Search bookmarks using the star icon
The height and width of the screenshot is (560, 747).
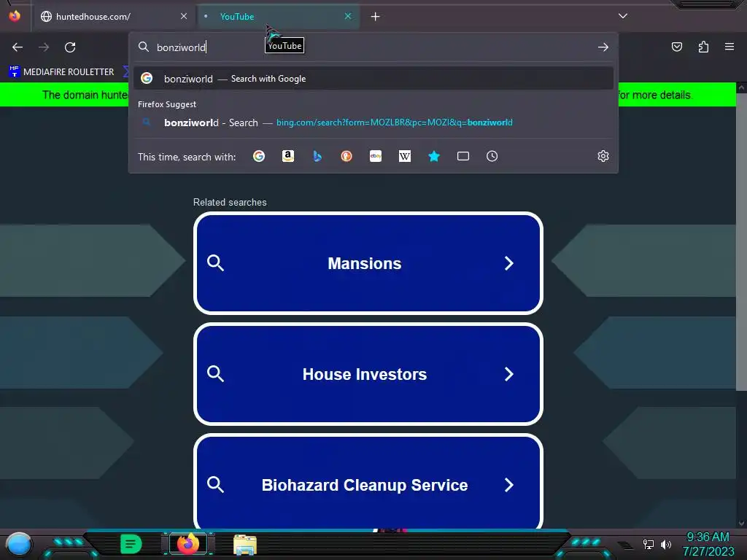[x=434, y=156]
